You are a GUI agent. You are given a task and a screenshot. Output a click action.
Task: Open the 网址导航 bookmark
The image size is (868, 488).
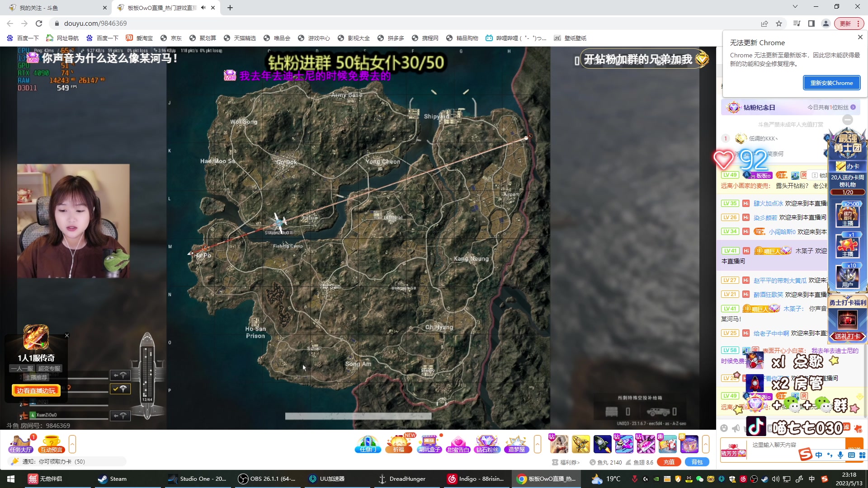pyautogui.click(x=62, y=38)
